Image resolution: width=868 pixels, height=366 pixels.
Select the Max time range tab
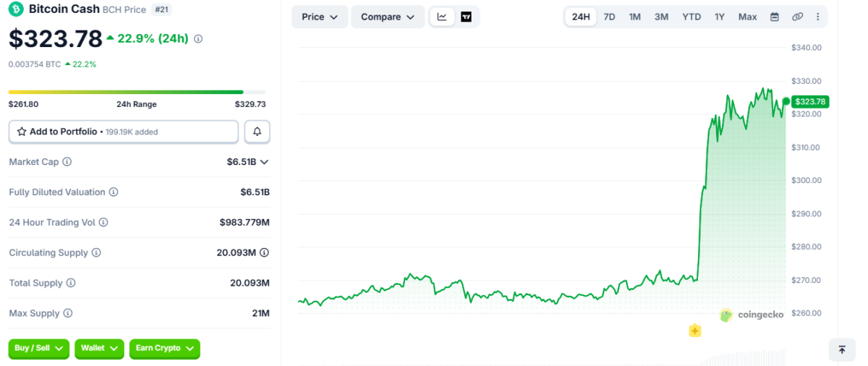(x=748, y=17)
